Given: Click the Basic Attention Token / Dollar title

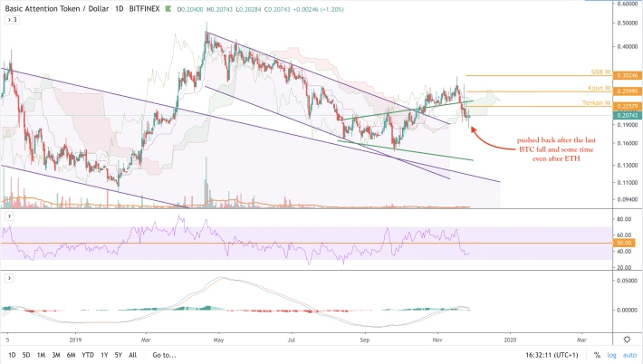Looking at the screenshot, I should (x=56, y=9).
